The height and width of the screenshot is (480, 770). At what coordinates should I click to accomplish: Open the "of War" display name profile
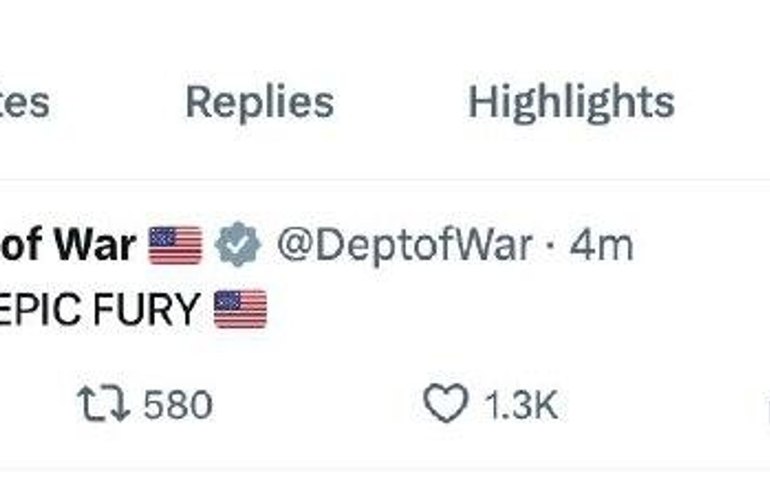(x=68, y=245)
